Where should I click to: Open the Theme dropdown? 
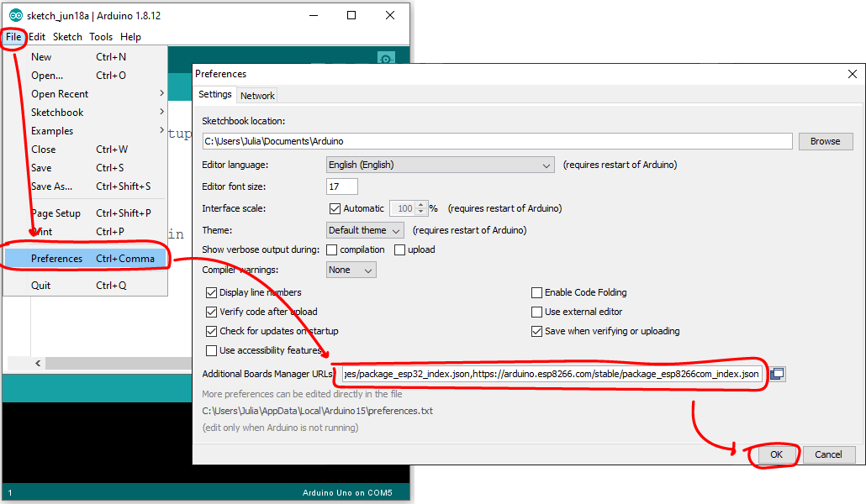[x=365, y=230]
